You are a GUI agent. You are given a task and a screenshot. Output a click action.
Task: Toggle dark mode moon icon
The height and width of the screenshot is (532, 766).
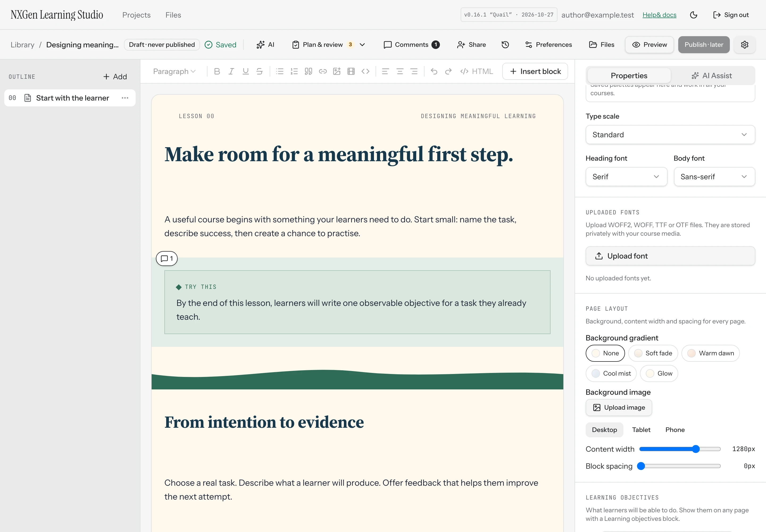coord(694,15)
